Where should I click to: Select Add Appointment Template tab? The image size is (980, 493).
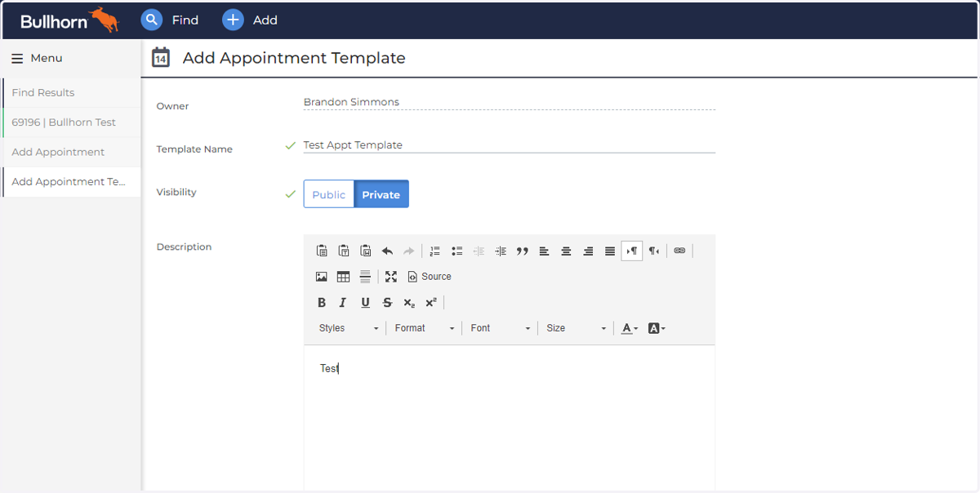pyautogui.click(x=71, y=182)
